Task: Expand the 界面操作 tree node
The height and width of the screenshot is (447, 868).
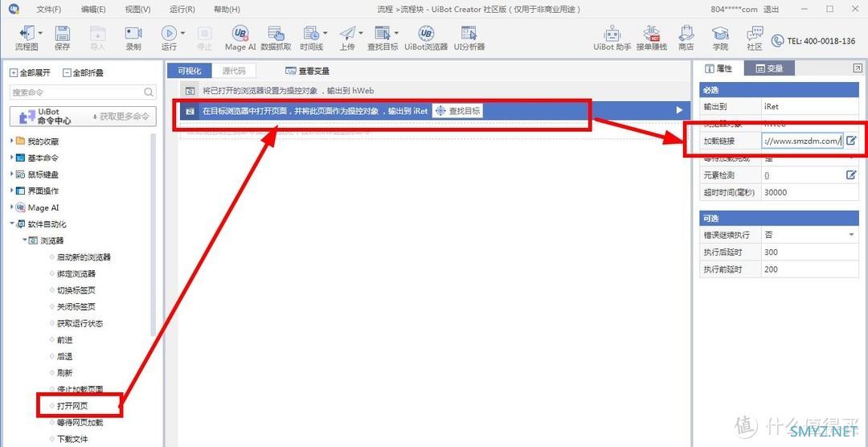Action: point(12,191)
